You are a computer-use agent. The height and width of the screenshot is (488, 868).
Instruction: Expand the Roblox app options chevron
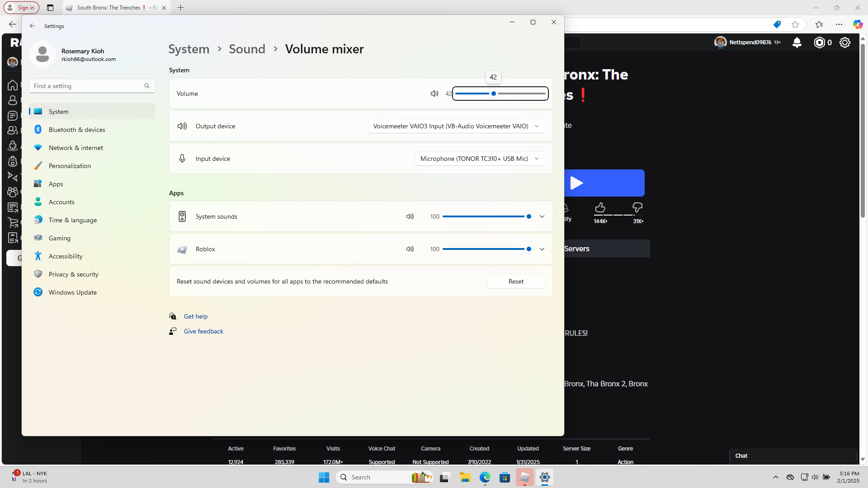[542, 249]
